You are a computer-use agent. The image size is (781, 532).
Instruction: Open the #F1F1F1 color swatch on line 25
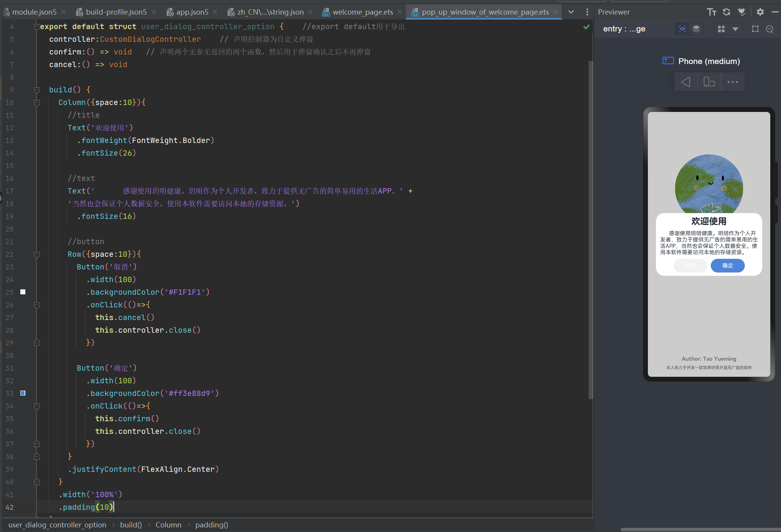[x=23, y=292]
